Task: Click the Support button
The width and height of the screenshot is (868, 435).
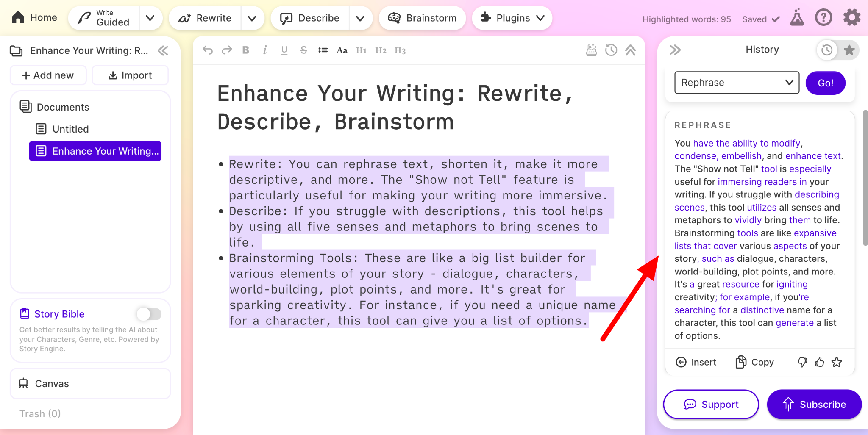Action: tap(711, 405)
